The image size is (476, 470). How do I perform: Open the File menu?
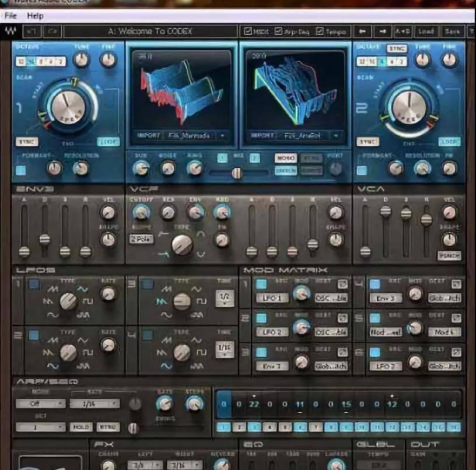point(10,16)
